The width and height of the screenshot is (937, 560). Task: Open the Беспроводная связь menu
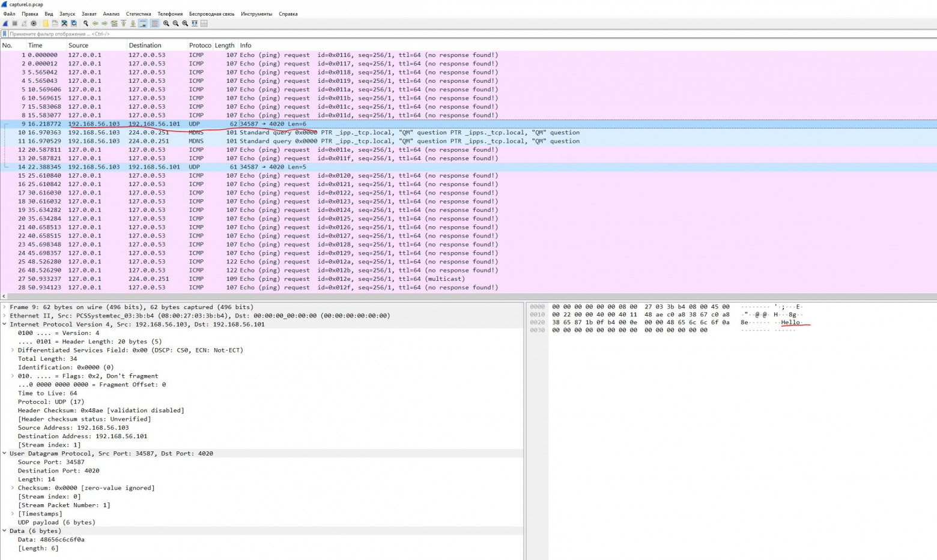(211, 14)
